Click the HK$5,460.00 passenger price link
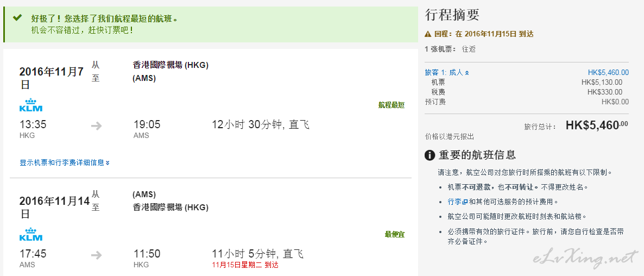 [x=608, y=73]
